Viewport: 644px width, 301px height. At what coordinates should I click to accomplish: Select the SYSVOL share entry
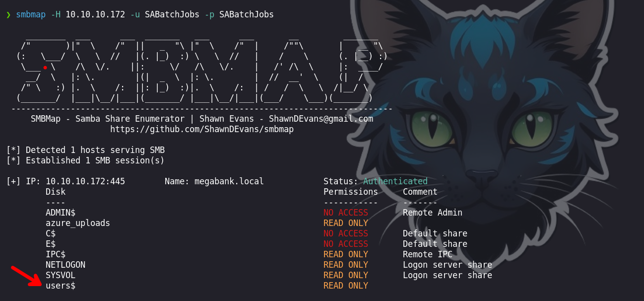point(61,275)
